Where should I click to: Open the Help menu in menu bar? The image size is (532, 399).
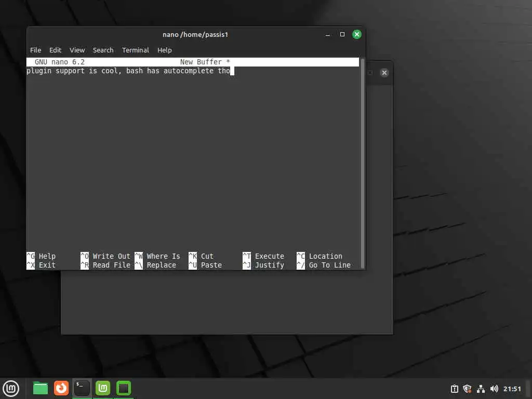(165, 50)
